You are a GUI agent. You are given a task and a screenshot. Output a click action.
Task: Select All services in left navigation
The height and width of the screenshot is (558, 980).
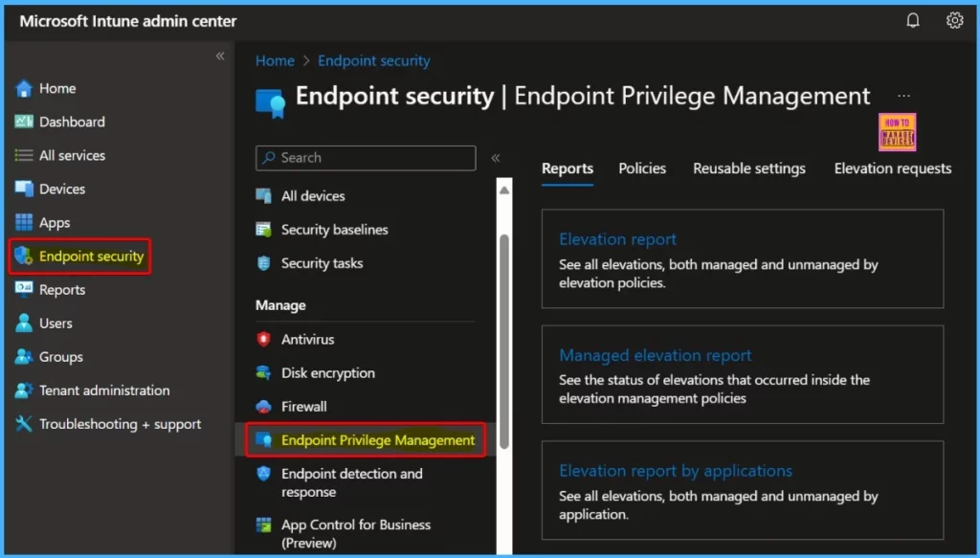72,156
